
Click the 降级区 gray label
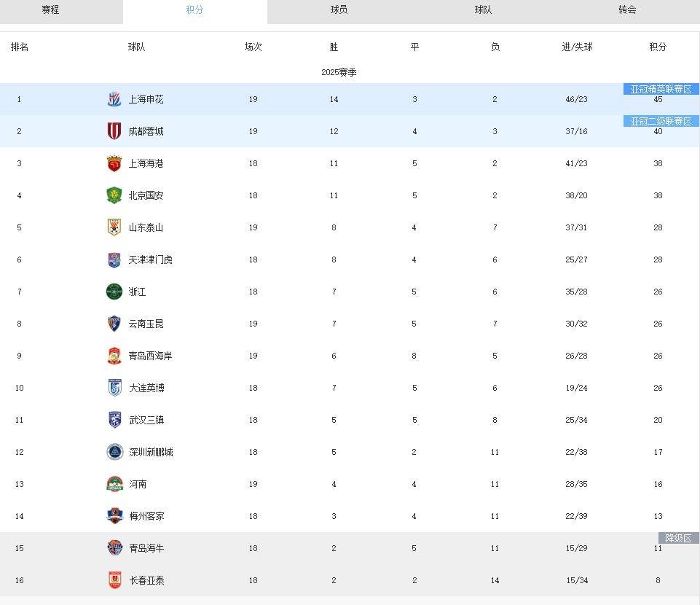coord(678,538)
